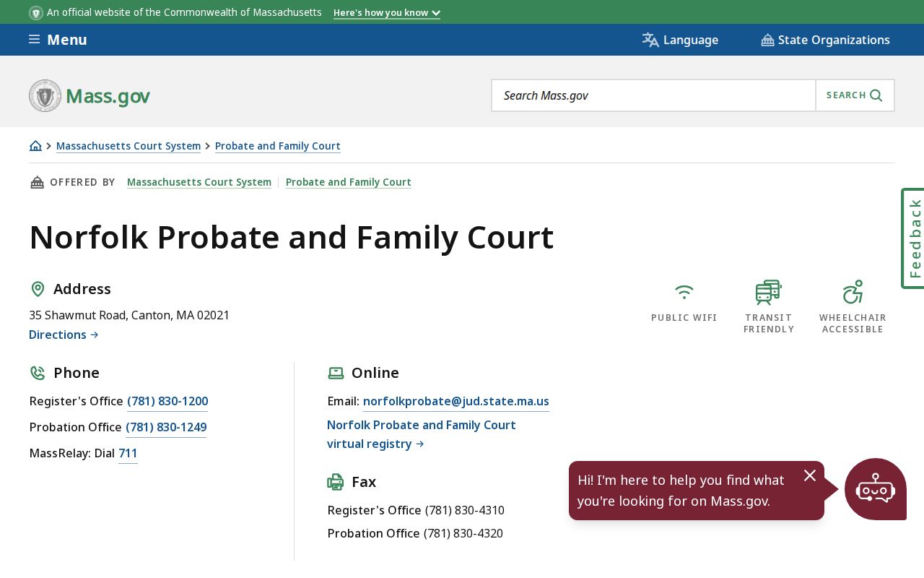Click the Address location pin icon

pos(38,289)
